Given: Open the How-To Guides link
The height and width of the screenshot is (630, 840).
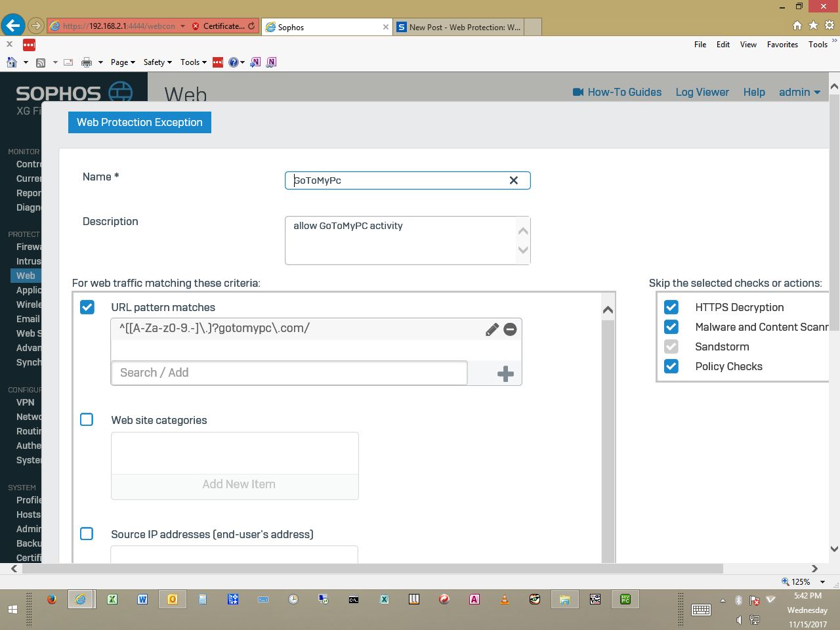Looking at the screenshot, I should coord(617,92).
